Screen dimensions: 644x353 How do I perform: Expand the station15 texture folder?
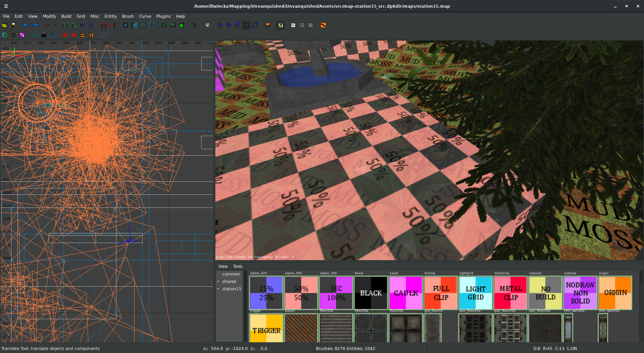218,289
